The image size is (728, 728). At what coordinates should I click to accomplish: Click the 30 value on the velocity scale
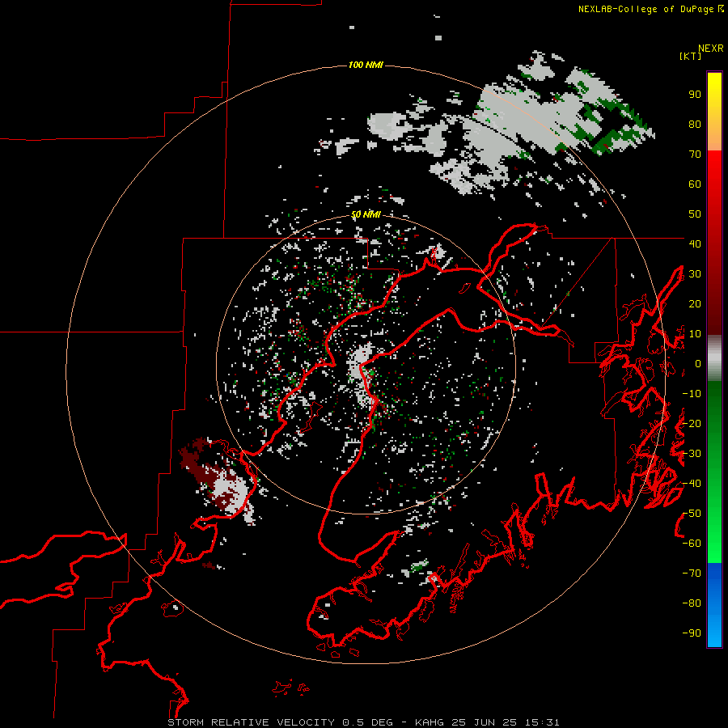[695, 274]
